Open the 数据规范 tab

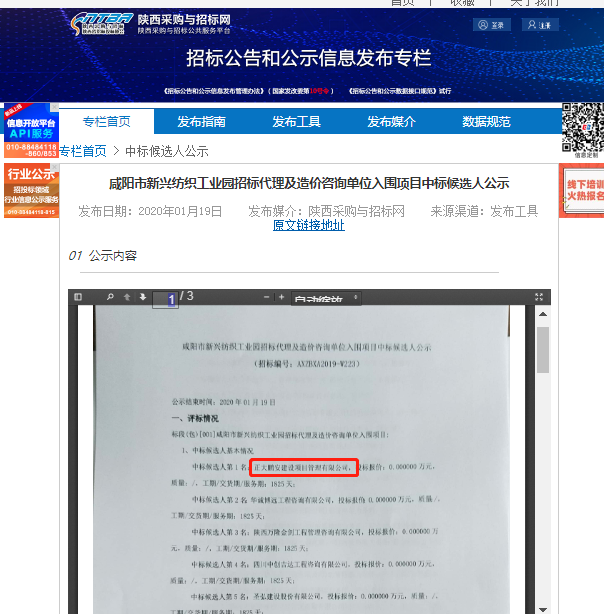(x=486, y=122)
